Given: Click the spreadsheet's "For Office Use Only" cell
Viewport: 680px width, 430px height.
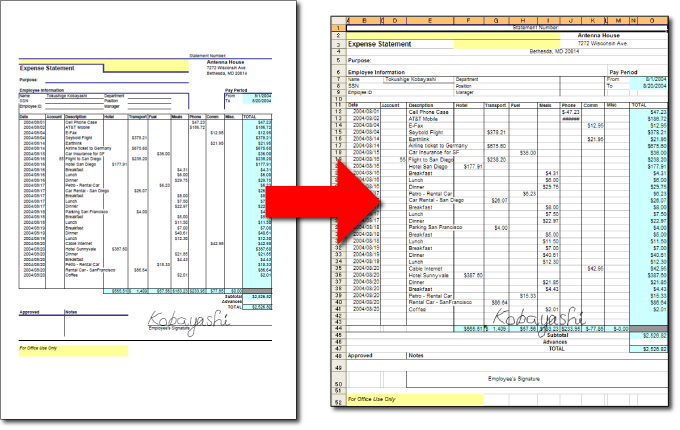Looking at the screenshot, I should (x=372, y=399).
